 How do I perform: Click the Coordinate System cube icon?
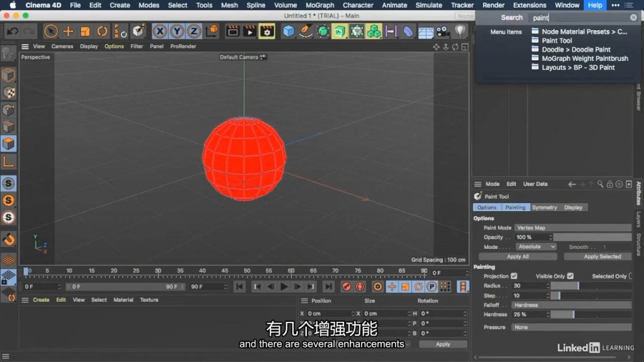(212, 31)
